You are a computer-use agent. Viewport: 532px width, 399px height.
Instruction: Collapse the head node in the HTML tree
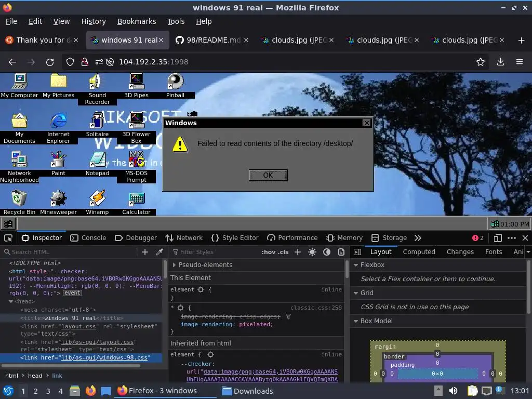tap(11, 301)
